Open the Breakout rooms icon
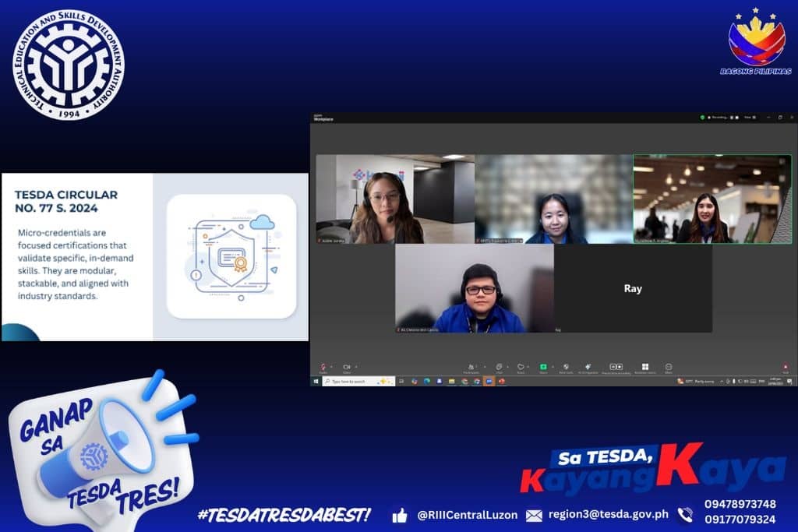Screen dimensions: 798x532 645,367
